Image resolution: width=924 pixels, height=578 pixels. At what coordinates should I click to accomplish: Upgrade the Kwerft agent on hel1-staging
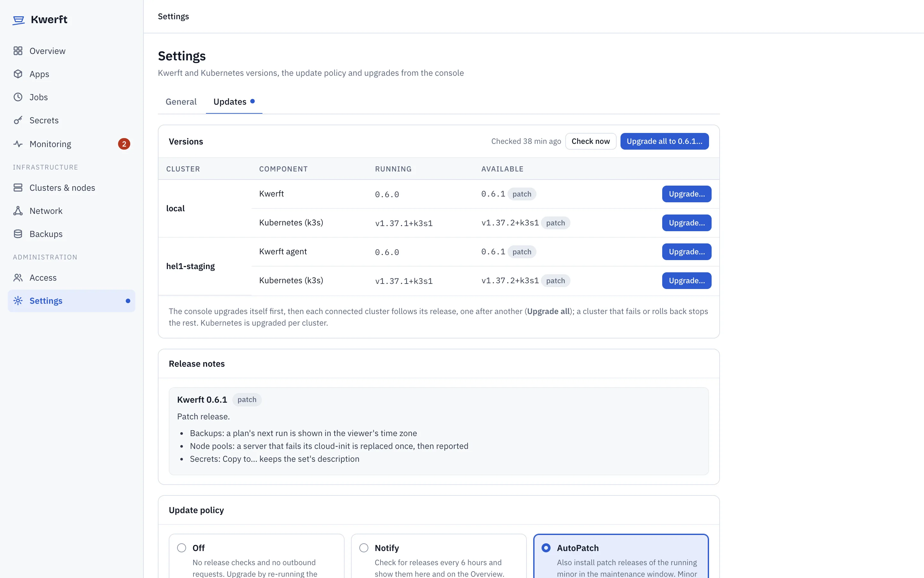pyautogui.click(x=687, y=251)
